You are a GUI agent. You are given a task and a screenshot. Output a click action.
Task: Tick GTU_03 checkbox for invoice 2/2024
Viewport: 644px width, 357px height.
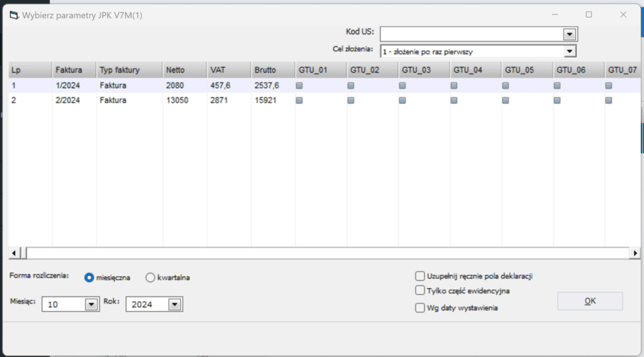click(402, 100)
